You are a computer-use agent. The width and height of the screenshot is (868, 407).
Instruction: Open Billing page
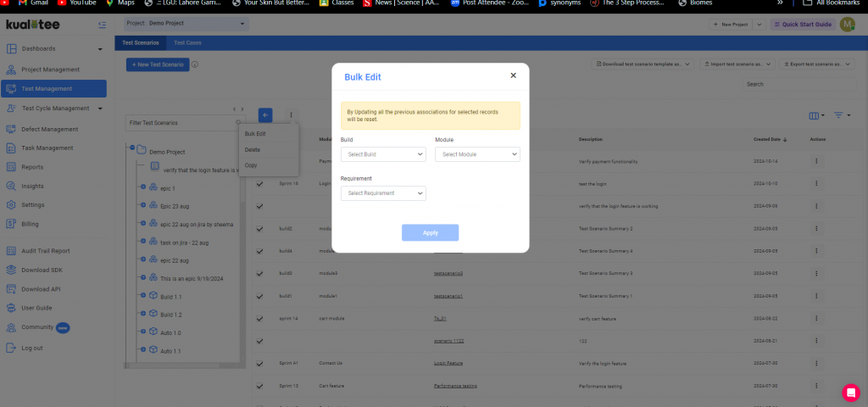30,224
